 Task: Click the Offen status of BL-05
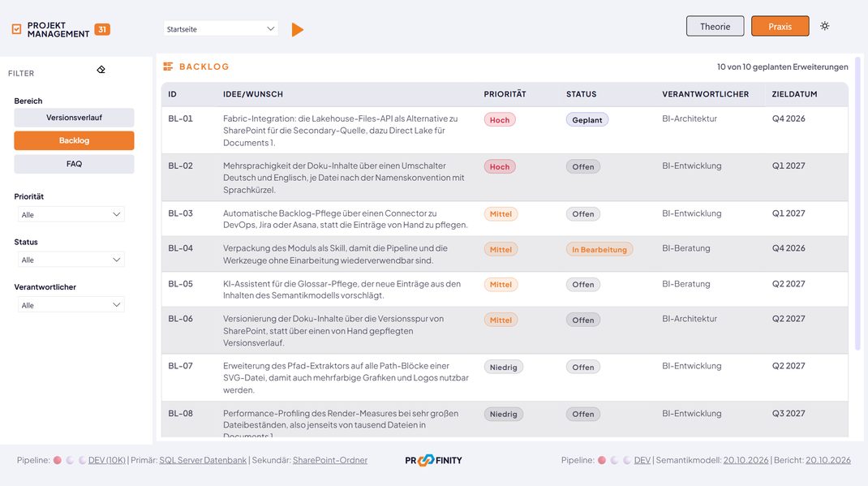click(x=583, y=285)
